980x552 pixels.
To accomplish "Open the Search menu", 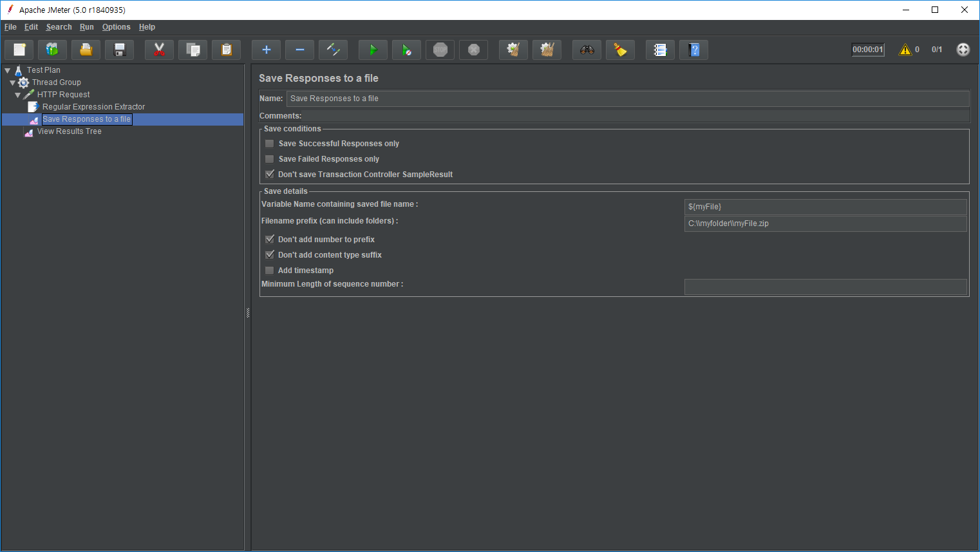I will (x=59, y=27).
